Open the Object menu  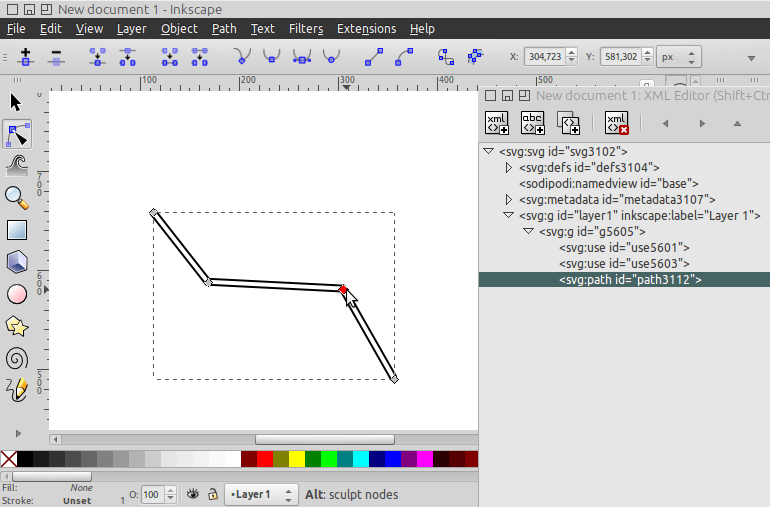tap(179, 29)
